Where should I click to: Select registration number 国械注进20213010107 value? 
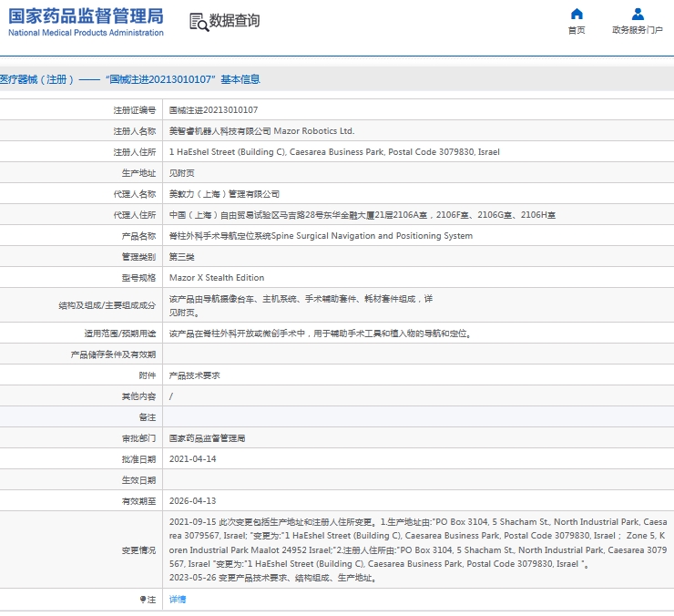point(213,110)
